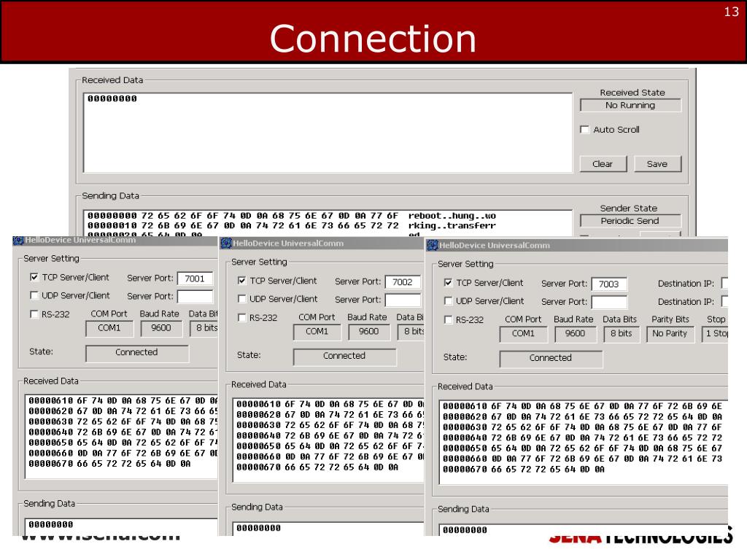Open the 8 bits box in the port 7002 window
Viewport: 747px width, 560px height.
[411, 332]
